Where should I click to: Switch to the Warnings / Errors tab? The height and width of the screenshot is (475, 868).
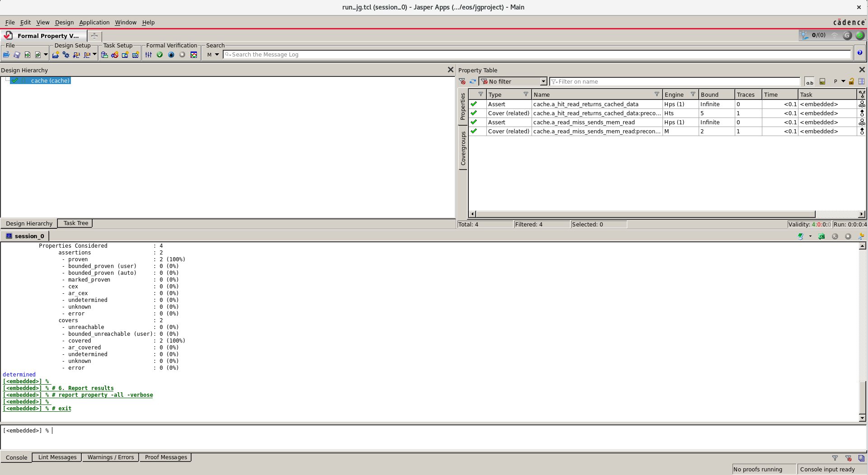[x=111, y=457]
